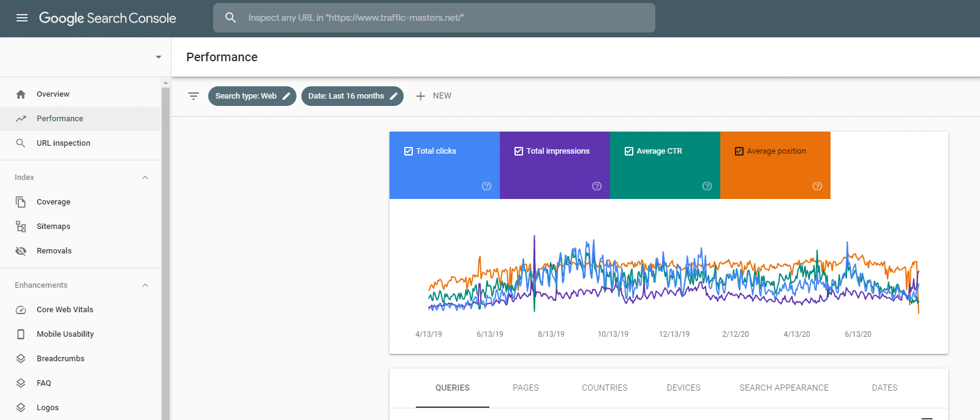980x420 pixels.
Task: Uncheck the Total impressions checkbox
Action: pyautogui.click(x=519, y=151)
